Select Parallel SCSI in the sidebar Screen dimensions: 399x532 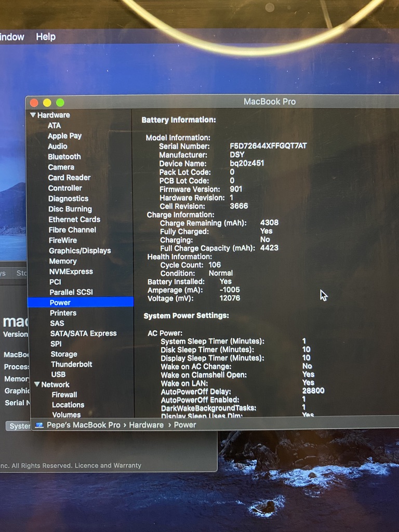point(71,292)
